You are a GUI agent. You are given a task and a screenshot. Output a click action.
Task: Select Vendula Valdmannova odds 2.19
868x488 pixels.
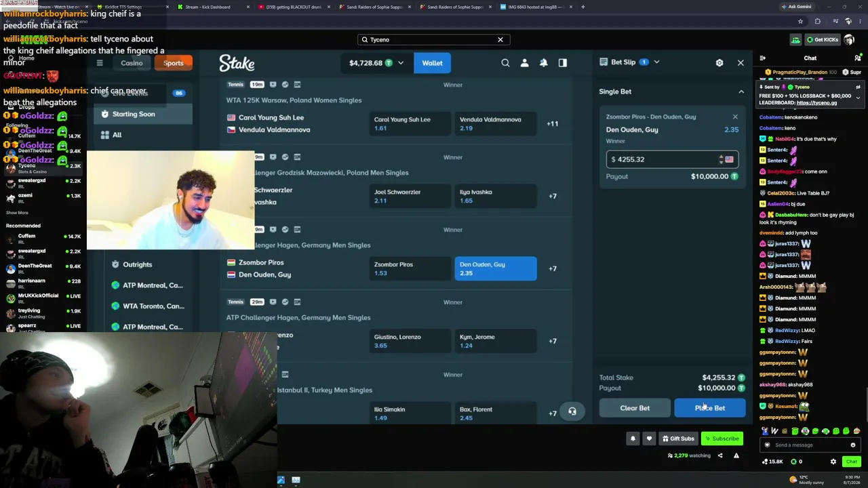tap(495, 123)
